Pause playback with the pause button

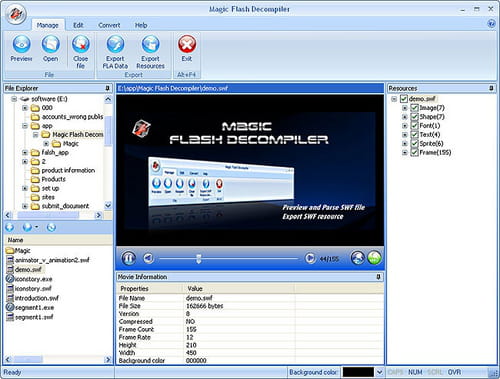(x=129, y=258)
